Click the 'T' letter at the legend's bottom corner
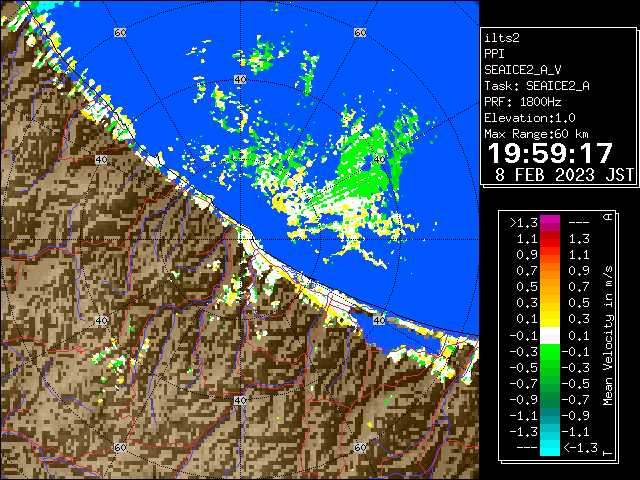Screen dimensions: 640x480 (608, 453)
